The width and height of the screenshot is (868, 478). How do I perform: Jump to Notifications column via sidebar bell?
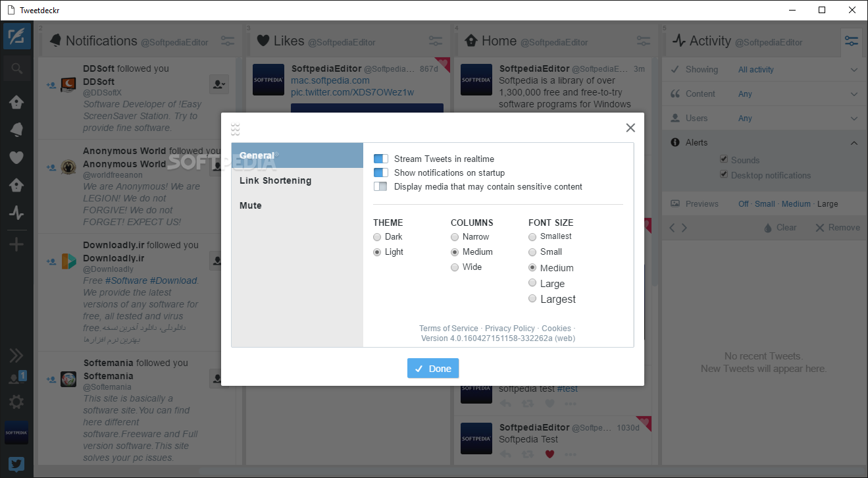[x=16, y=130]
